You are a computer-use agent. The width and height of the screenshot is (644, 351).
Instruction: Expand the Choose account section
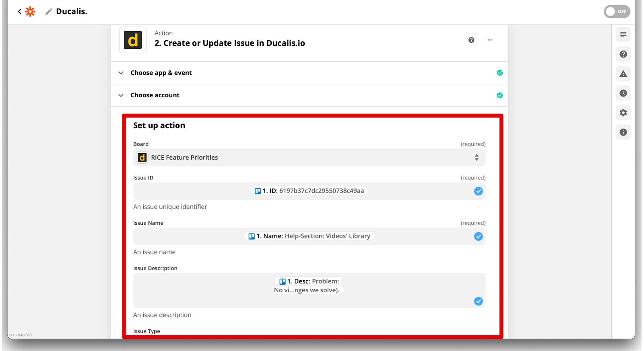309,95
